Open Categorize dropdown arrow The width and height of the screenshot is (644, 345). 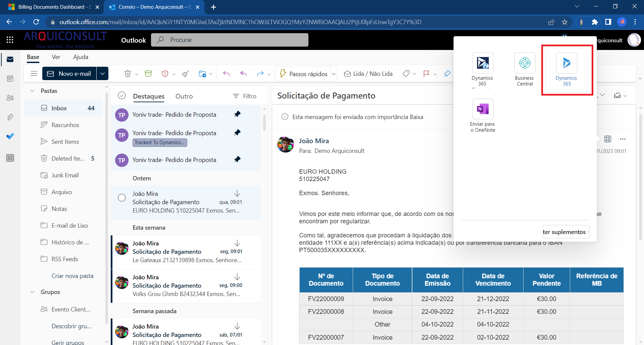(x=414, y=74)
